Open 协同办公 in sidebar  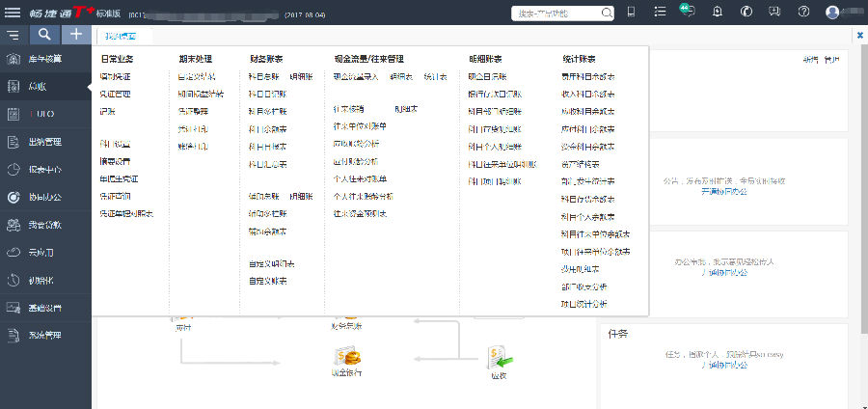[x=44, y=197]
